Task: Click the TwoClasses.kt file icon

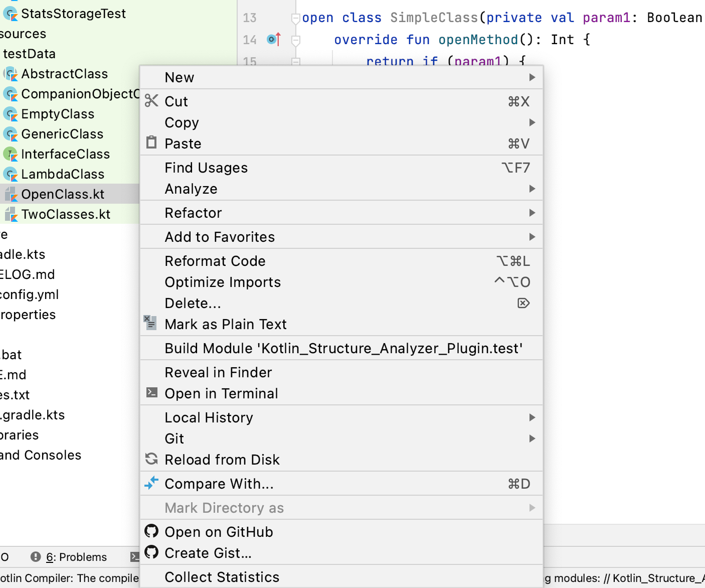Action: click(11, 214)
